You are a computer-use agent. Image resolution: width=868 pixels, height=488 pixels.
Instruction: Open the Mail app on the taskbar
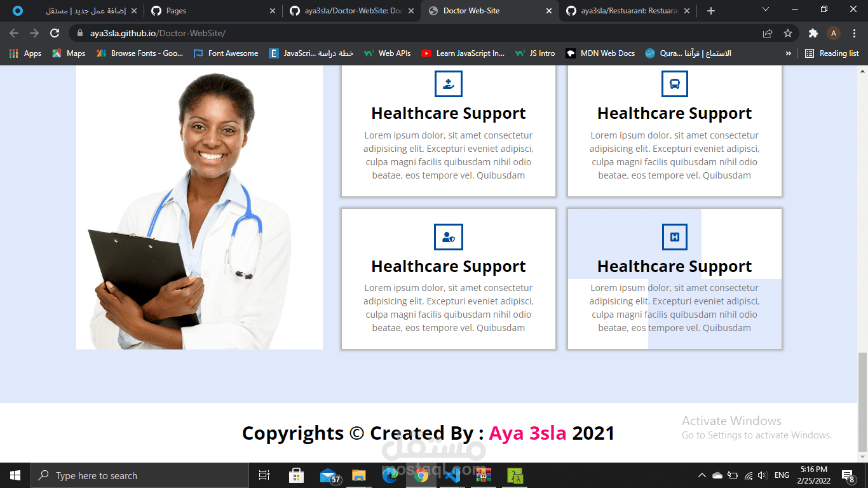coord(329,475)
